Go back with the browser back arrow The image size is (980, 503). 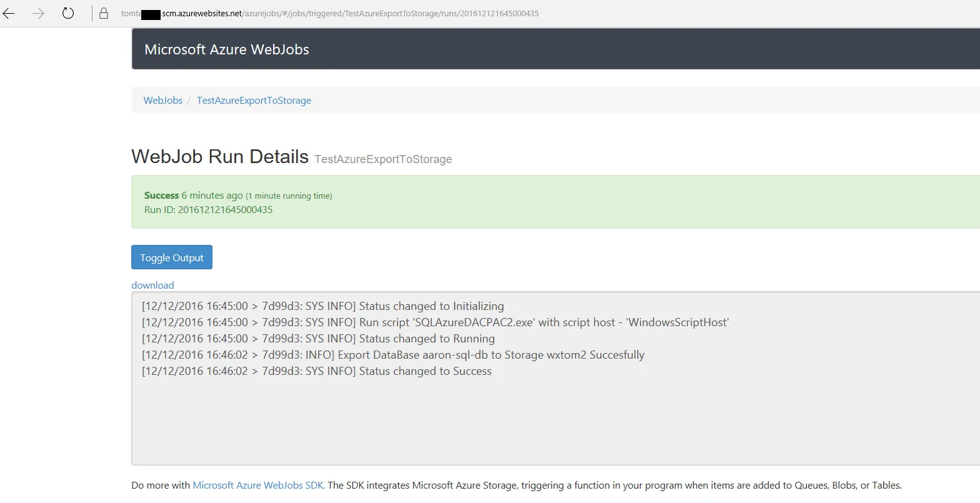point(9,13)
